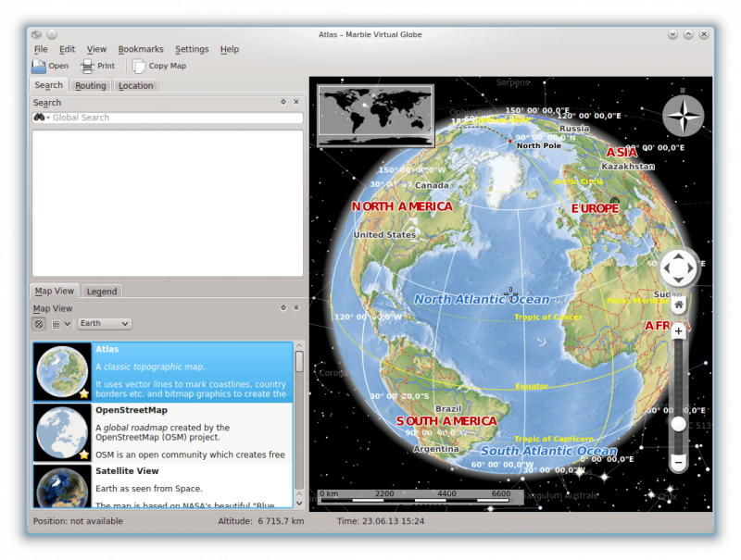Click the binoculars search icon
Image resolution: width=741 pixels, height=560 pixels.
[40, 118]
